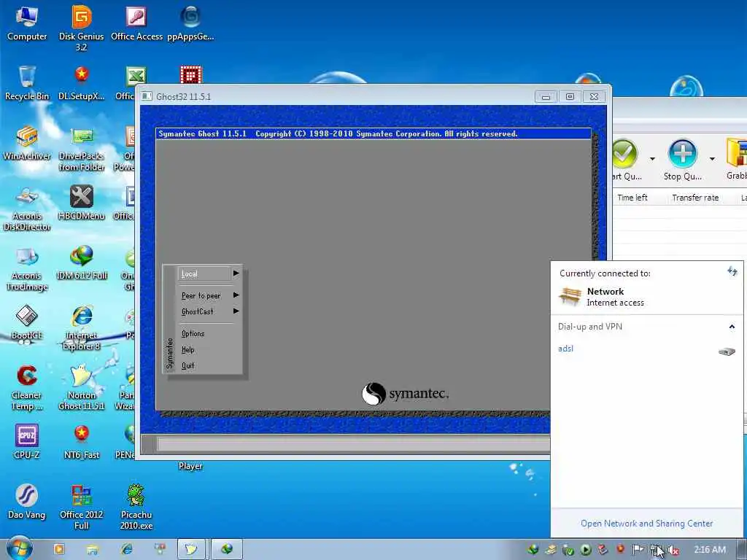Open the NT6_Fast desktop icon
Viewport: 747px width, 560px height.
coord(82,442)
